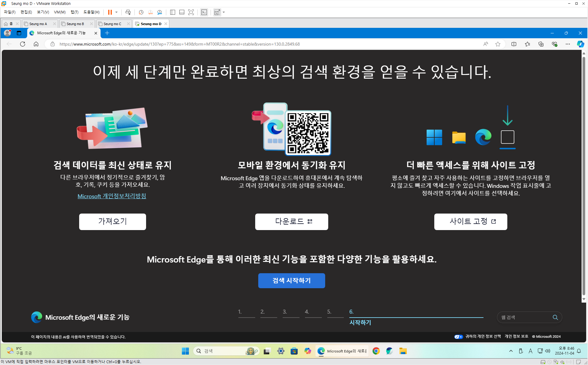
Task: Expand the VMware stretch guest dropdown arrow
Action: [x=224, y=12]
